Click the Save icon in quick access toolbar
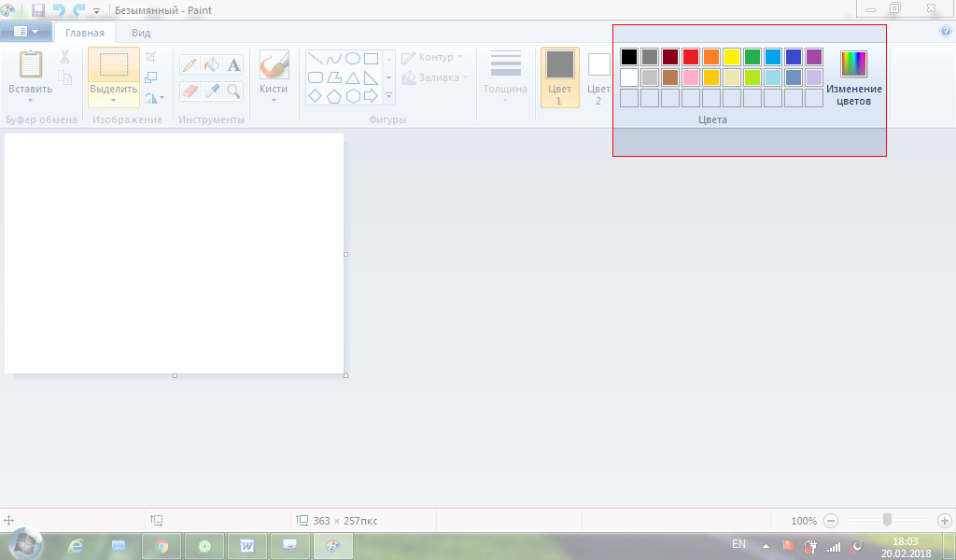This screenshot has height=560, width=956. (x=38, y=10)
